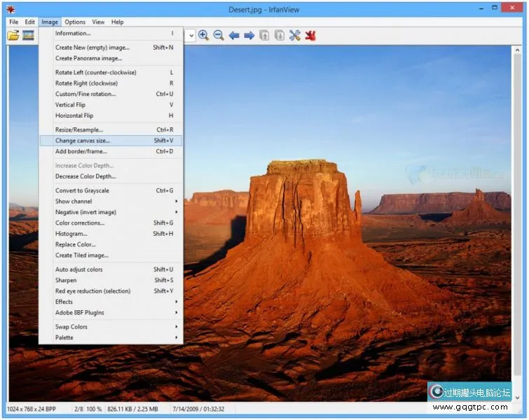Click the Zoom In magnifier icon
Image resolution: width=529 pixels, height=420 pixels.
pos(203,35)
